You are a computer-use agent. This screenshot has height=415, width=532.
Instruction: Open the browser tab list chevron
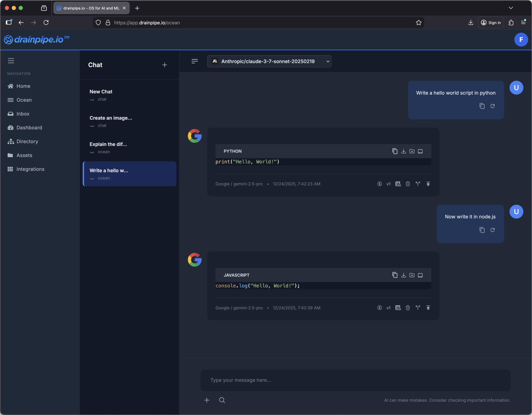tap(511, 8)
